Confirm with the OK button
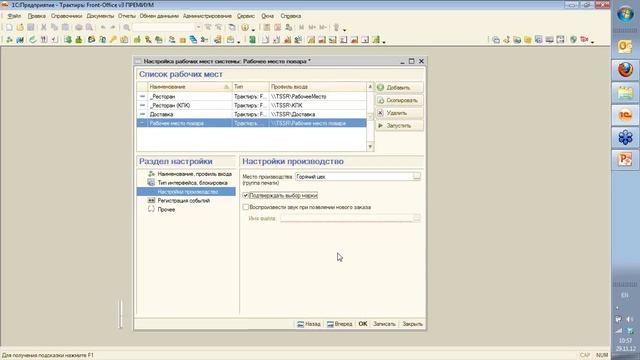 [363, 324]
